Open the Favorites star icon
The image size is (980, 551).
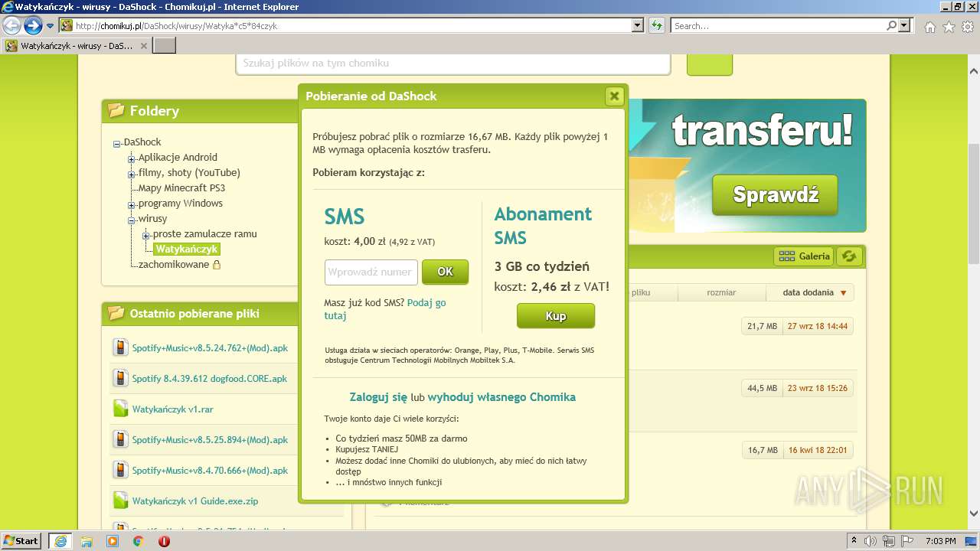click(949, 27)
